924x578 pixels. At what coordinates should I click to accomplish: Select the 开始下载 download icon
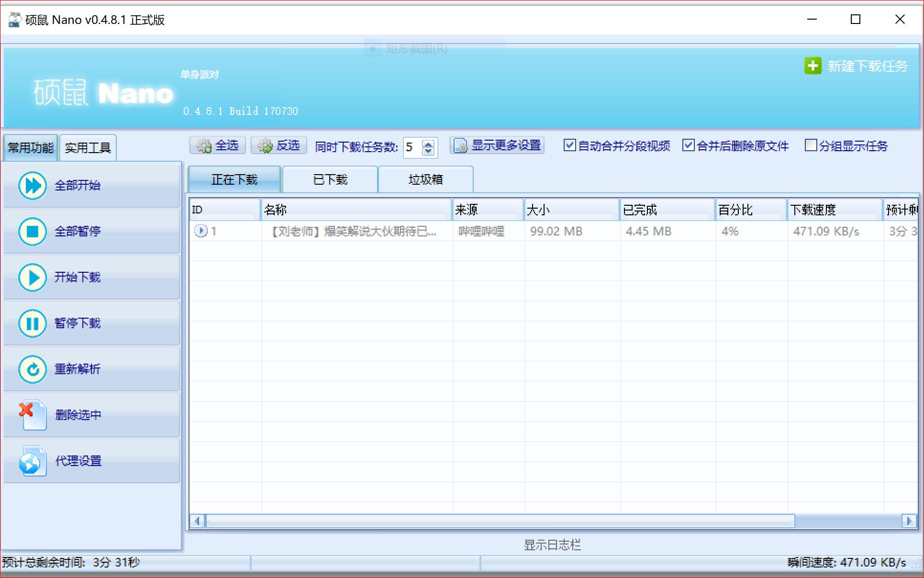[x=32, y=278]
